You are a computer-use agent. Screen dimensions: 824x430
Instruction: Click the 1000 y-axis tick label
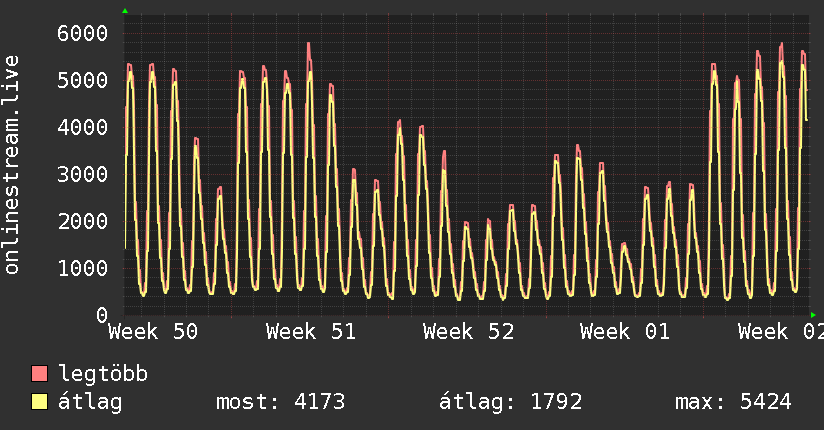82,268
